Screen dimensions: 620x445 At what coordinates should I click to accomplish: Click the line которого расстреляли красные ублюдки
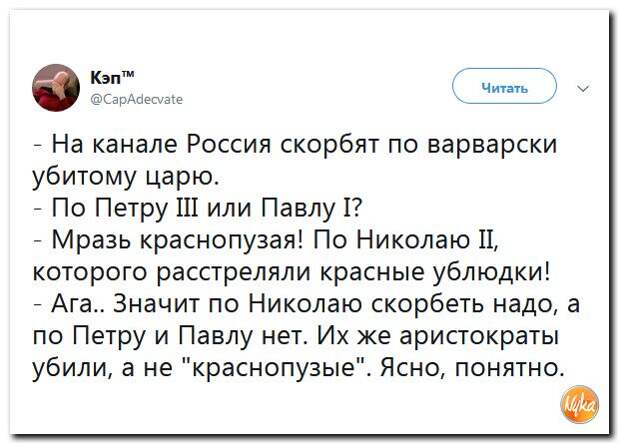click(291, 273)
